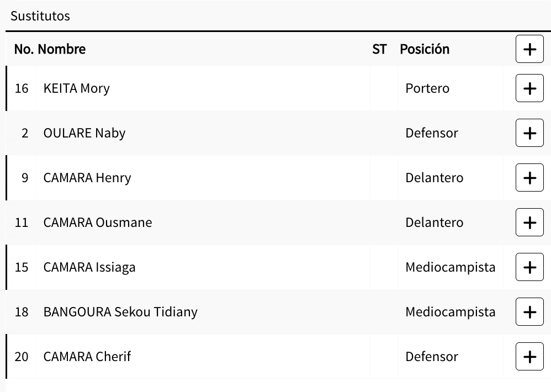Open CAMARA Issiaga player entry
Viewport: 551px width, 392px height.
[x=89, y=267]
